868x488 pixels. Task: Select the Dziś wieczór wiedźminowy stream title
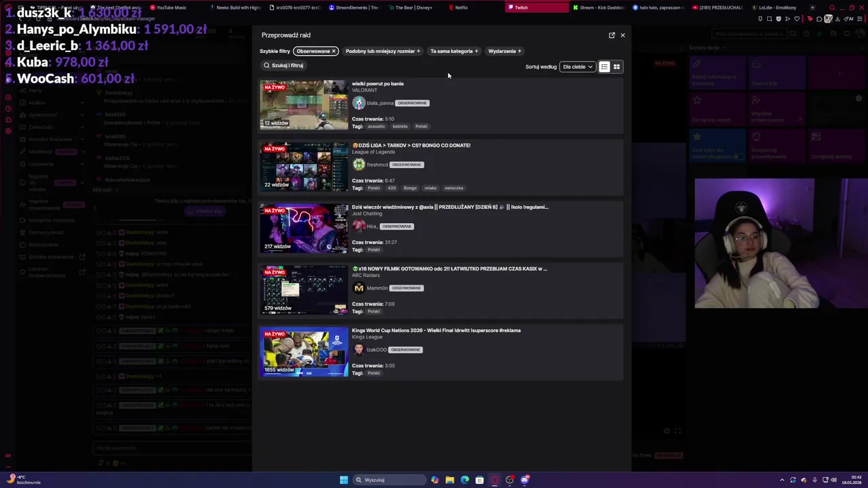tap(450, 207)
